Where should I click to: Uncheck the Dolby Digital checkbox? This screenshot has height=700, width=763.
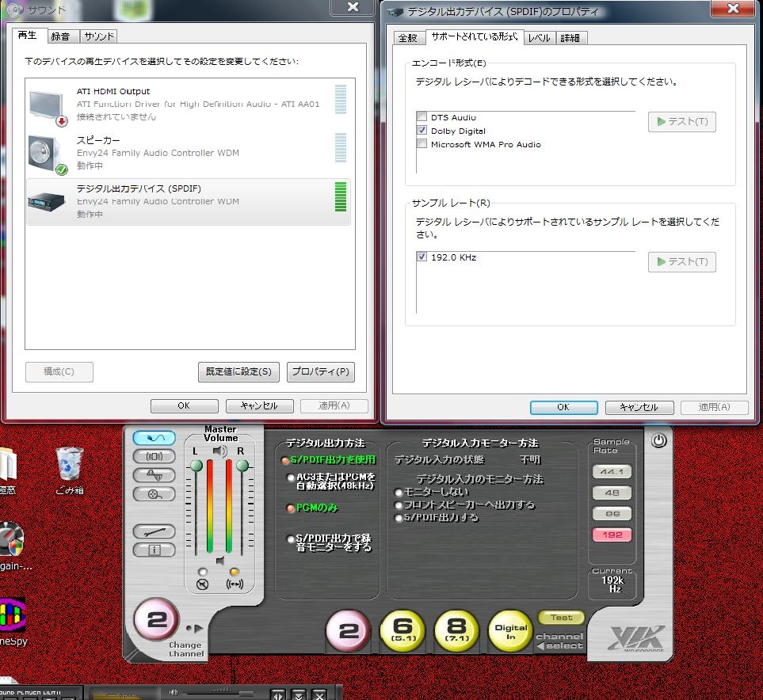click(422, 131)
